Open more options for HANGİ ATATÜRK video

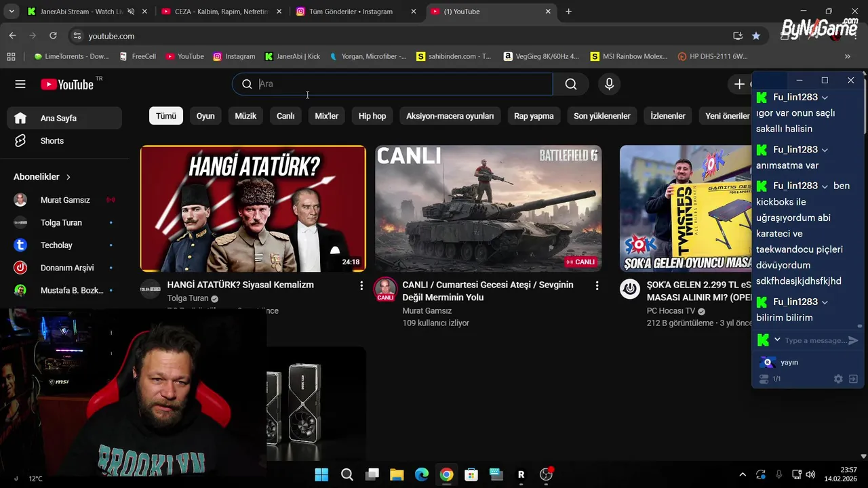[361, 286]
